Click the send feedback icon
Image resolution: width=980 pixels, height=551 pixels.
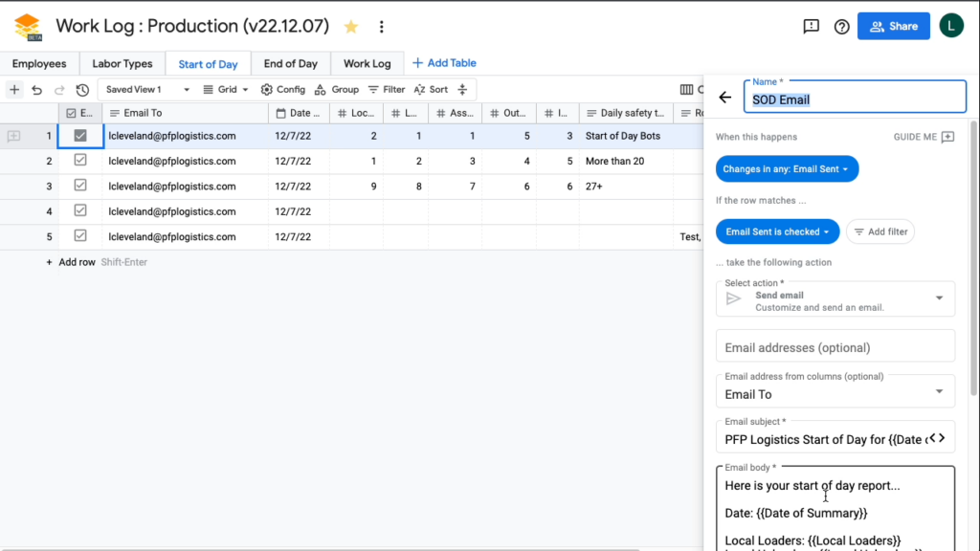(811, 27)
